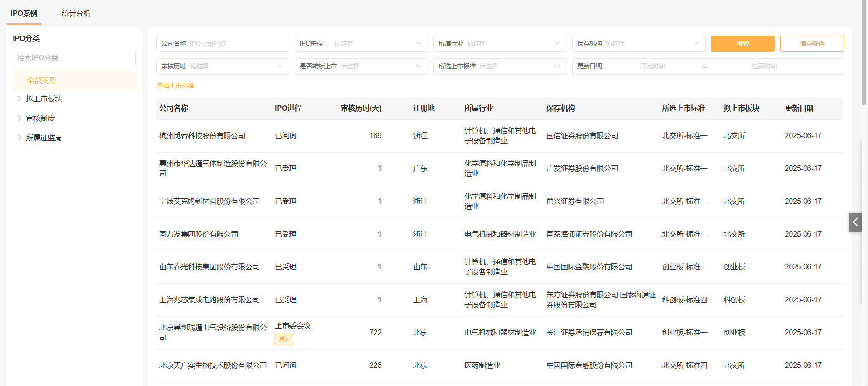Image resolution: width=868 pixels, height=386 pixels.
Task: Click the side panel collapse arrow icon
Action: (x=855, y=222)
